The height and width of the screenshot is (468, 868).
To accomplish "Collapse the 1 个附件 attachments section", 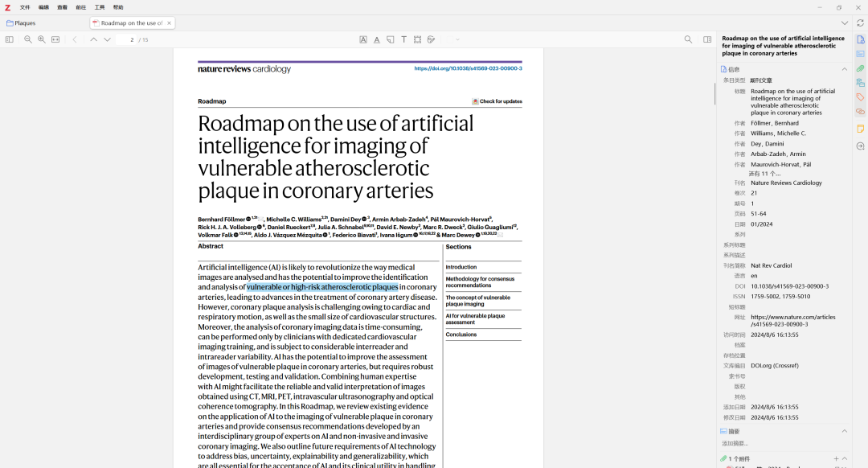I will (845, 458).
